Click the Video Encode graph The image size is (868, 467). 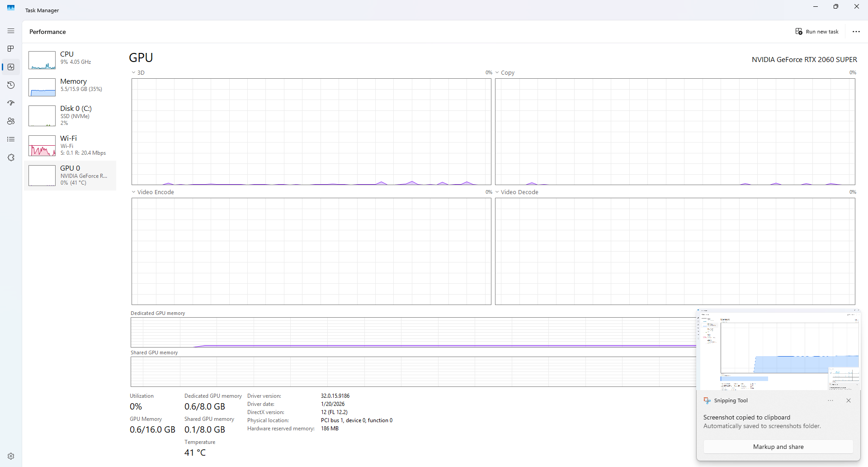pyautogui.click(x=311, y=251)
